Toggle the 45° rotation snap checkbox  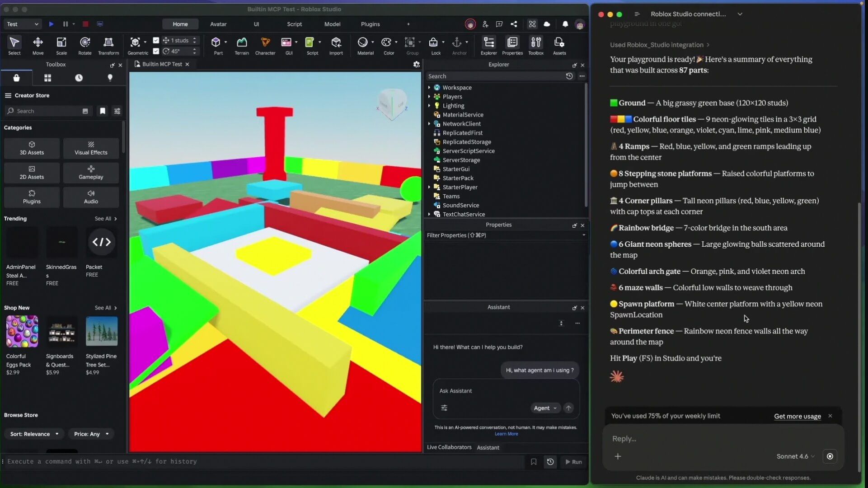[x=156, y=51]
